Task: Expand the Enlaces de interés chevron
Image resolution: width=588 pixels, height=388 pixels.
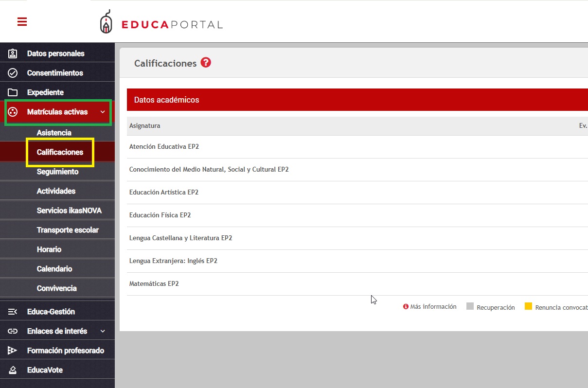Action: [x=103, y=331]
